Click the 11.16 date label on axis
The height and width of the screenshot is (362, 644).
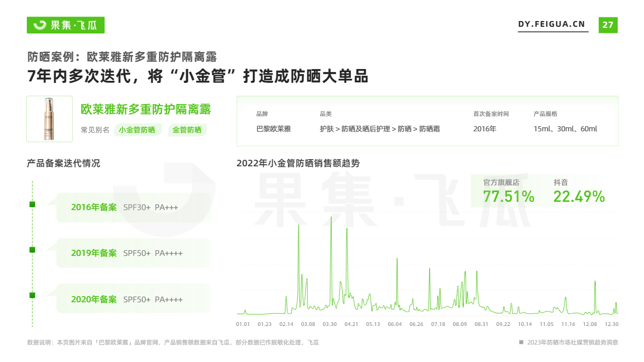(568, 324)
